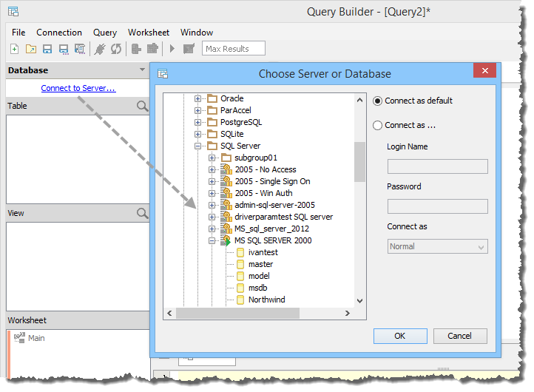Click the tree horizontal scrollbar thumb
This screenshot has height=392, width=534.
point(237,313)
